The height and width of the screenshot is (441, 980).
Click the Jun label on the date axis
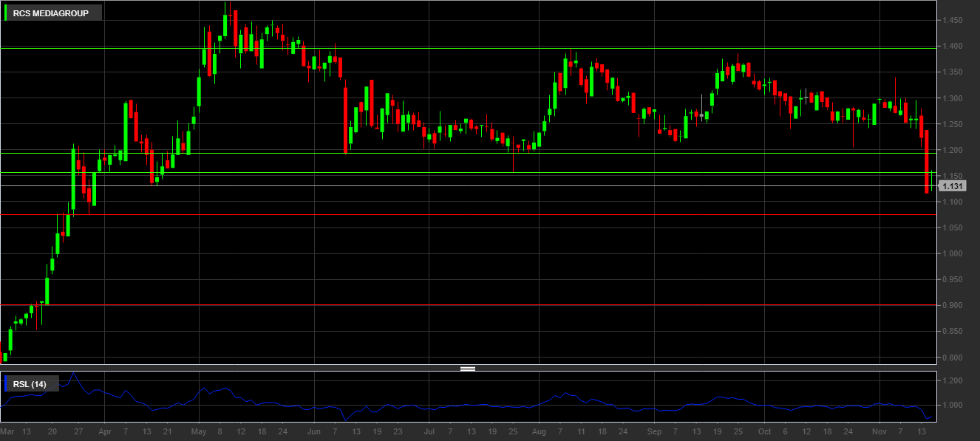tap(314, 431)
